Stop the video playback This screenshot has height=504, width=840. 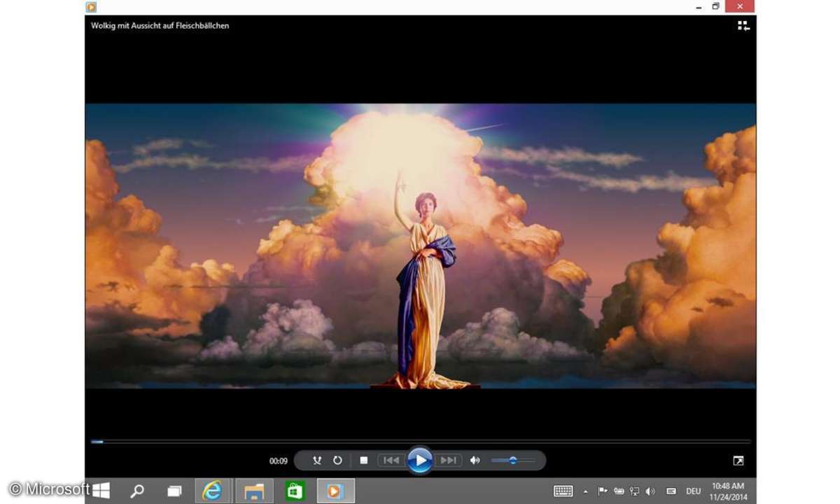coord(364,460)
